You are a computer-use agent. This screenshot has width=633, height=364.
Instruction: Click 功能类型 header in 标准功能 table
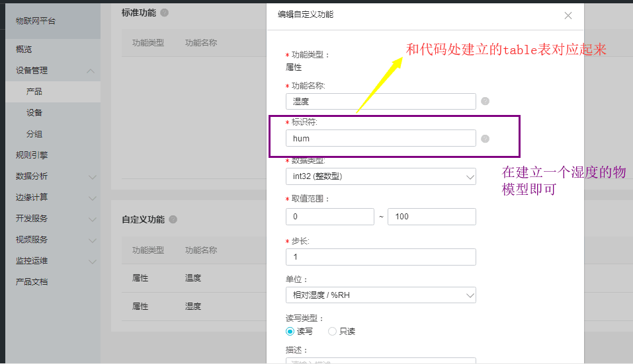click(148, 43)
